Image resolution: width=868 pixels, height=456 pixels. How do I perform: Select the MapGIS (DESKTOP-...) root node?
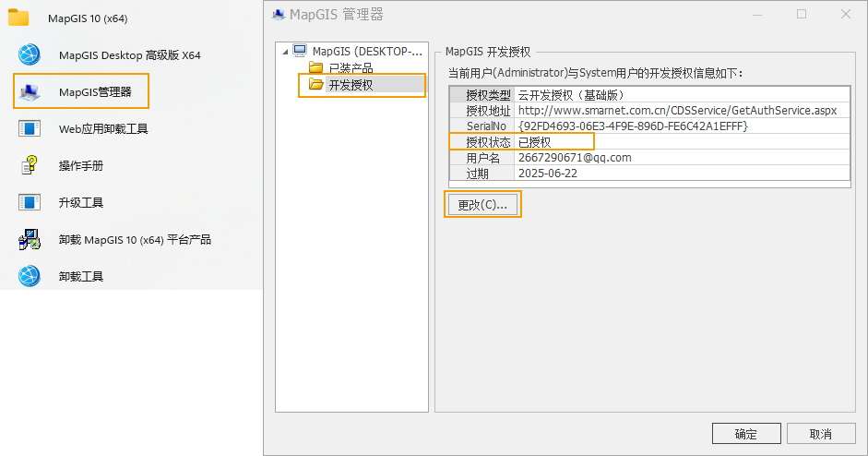click(367, 51)
